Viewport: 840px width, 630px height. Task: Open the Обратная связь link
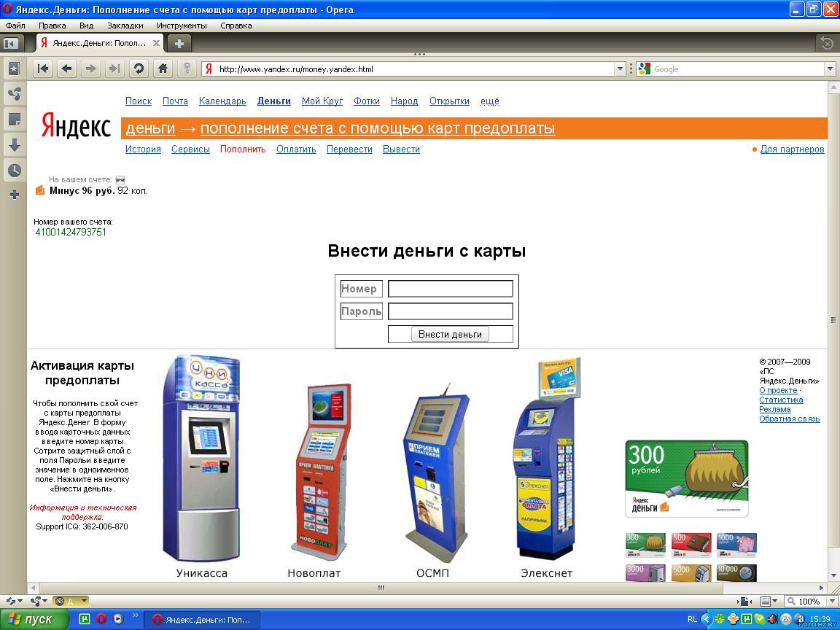[789, 419]
